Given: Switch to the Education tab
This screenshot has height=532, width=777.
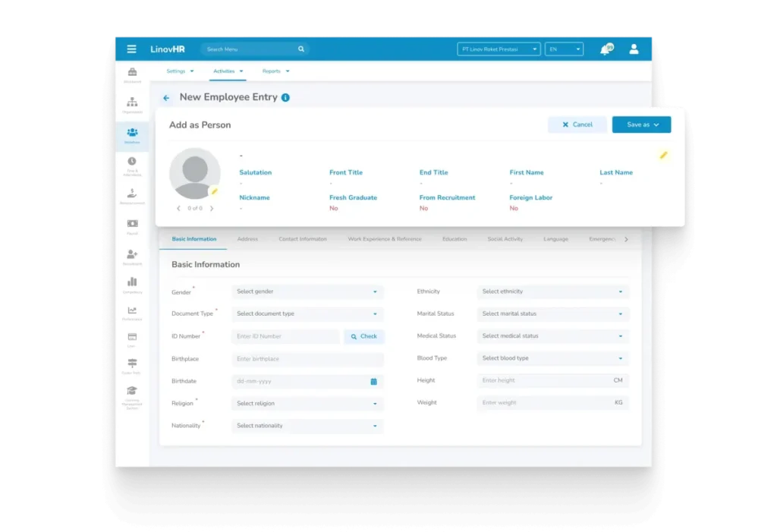Looking at the screenshot, I should tap(455, 239).
